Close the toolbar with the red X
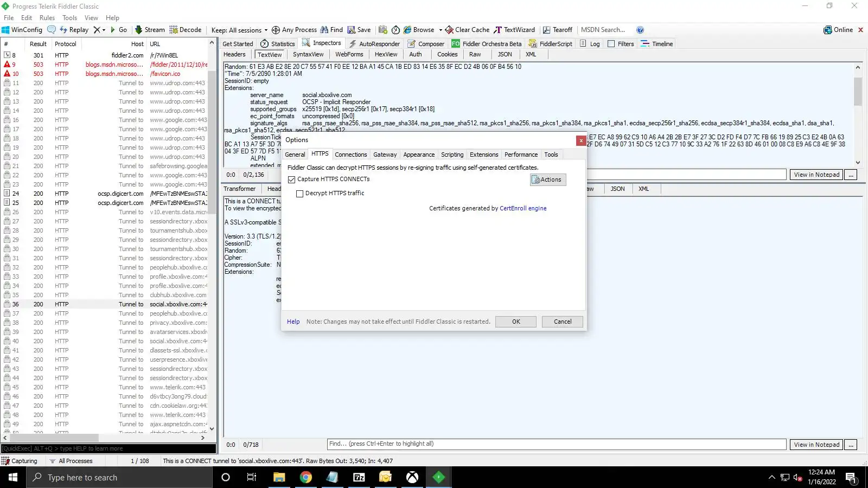This screenshot has height=488, width=868. pyautogui.click(x=860, y=30)
